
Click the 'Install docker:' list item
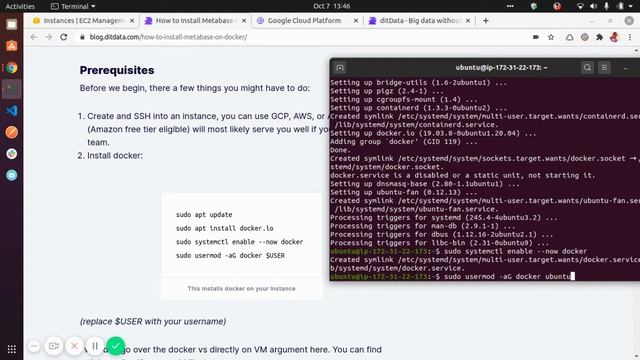pyautogui.click(x=115, y=156)
